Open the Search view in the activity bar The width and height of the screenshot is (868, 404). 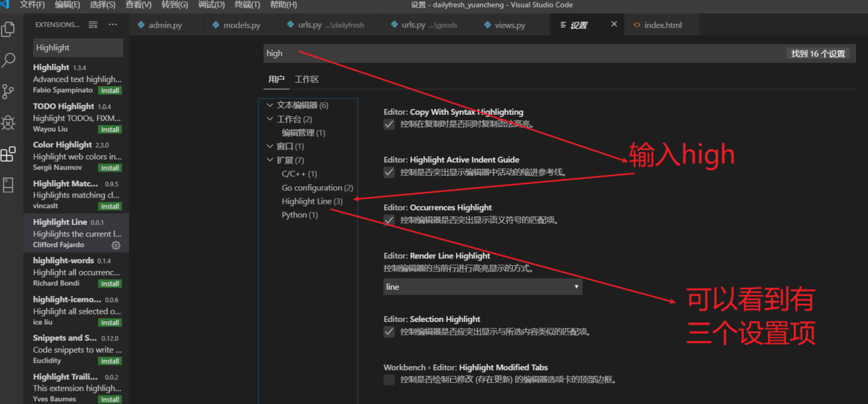(x=8, y=60)
